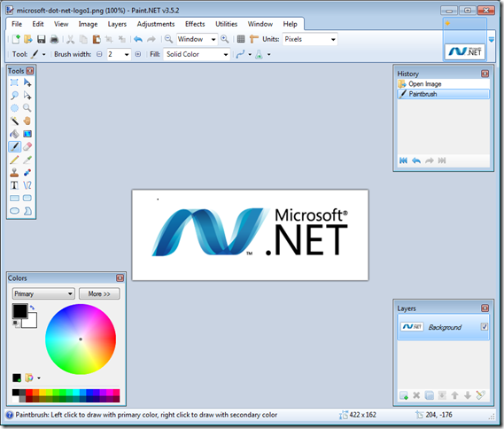
Task: Activate the Line/Curve tool
Action: (x=27, y=185)
